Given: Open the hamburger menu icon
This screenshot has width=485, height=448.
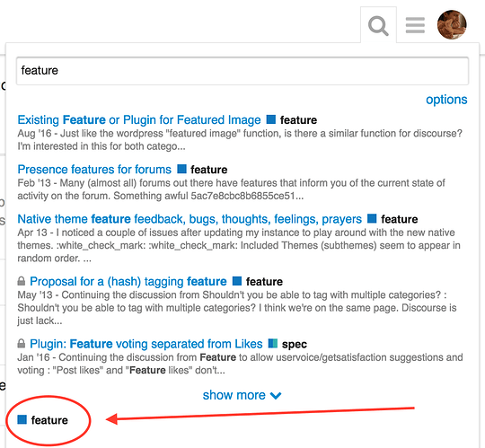Looking at the screenshot, I should [x=415, y=25].
